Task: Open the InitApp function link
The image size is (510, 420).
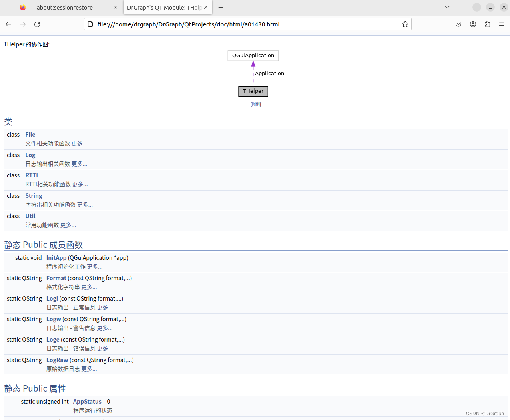Action: 56,258
